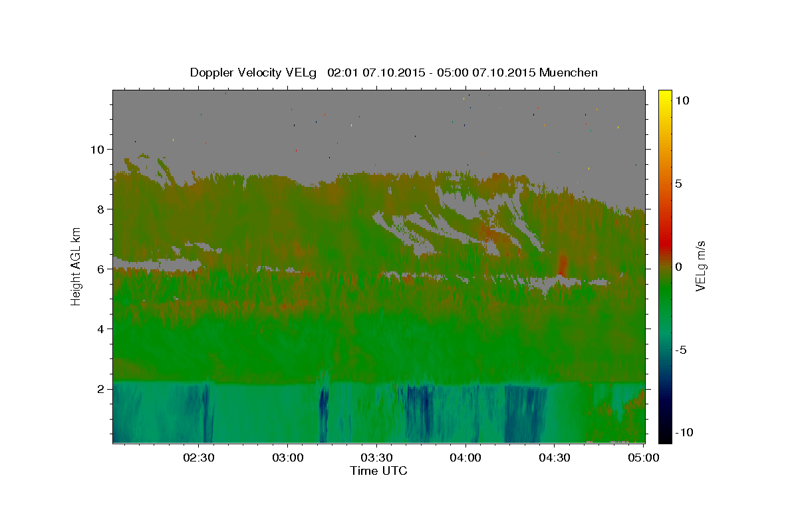Click the 'VELg m/s' colorbar label
This screenshot has width=798, height=532.
click(x=700, y=267)
